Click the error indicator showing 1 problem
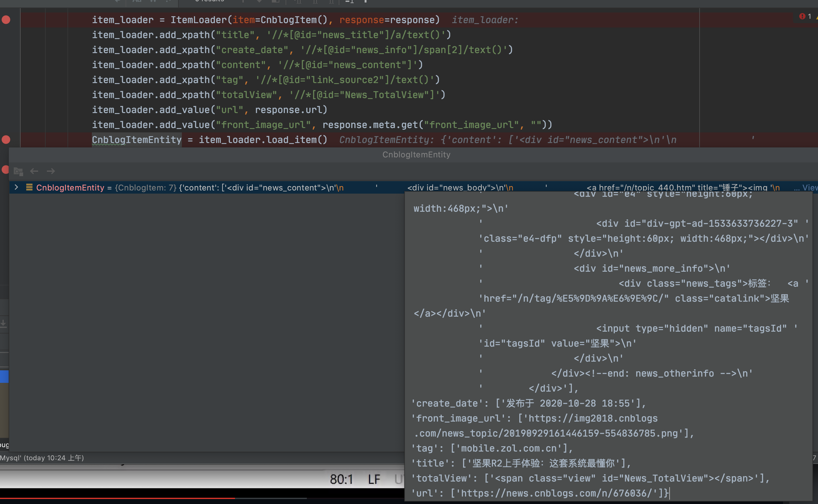This screenshot has width=818, height=504. [x=805, y=16]
